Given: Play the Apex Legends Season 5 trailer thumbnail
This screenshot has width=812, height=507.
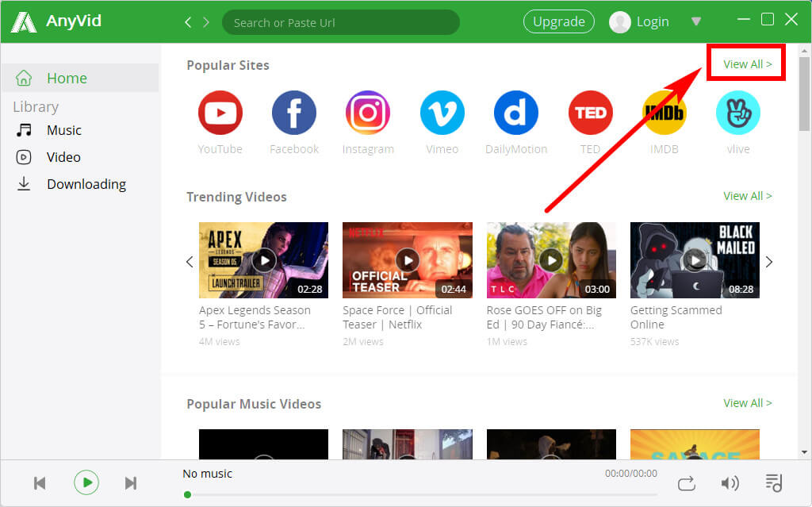Looking at the screenshot, I should click(x=263, y=260).
